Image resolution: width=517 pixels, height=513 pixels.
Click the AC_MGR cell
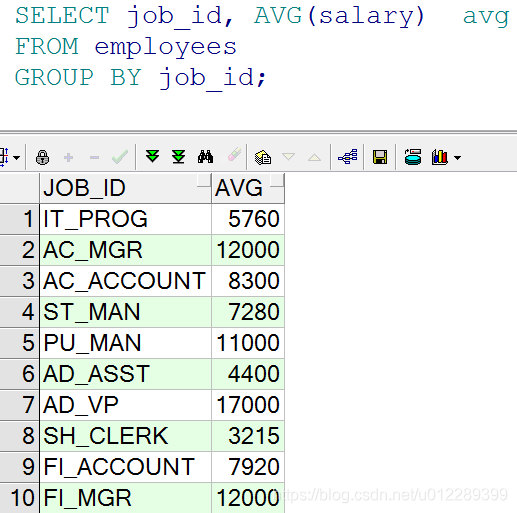[125, 250]
